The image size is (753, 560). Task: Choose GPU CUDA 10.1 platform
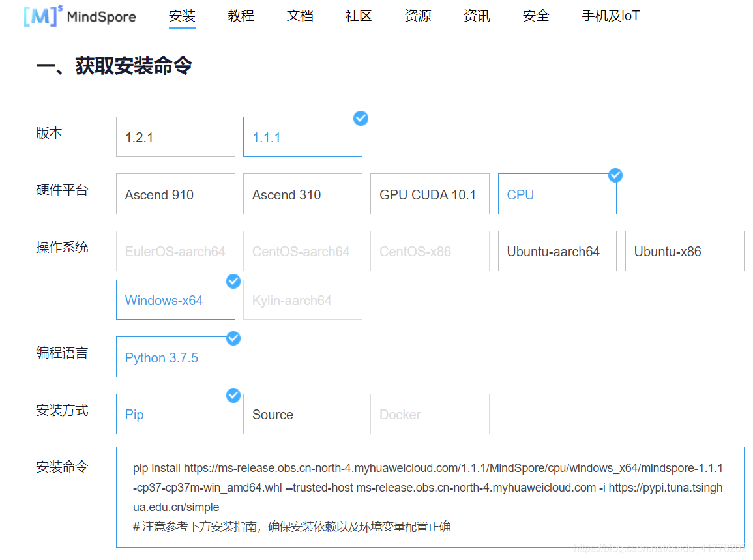(x=430, y=194)
